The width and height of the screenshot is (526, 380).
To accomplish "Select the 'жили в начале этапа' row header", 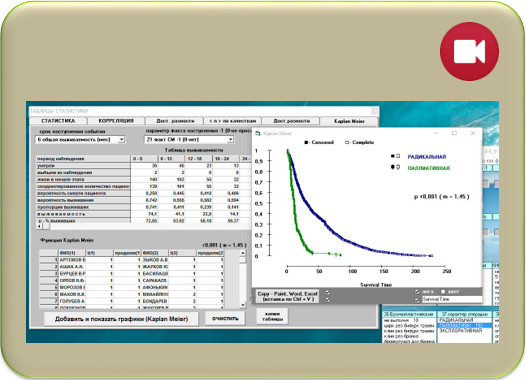I will [x=83, y=179].
